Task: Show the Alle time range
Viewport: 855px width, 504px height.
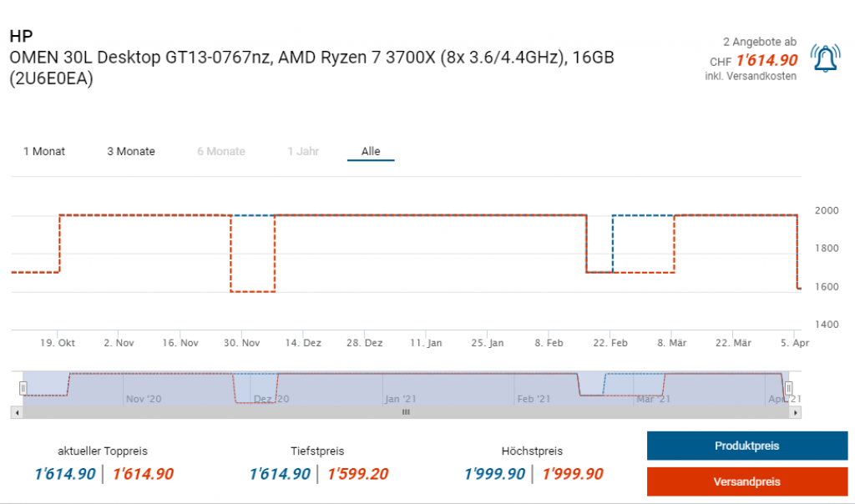Action: (x=371, y=151)
